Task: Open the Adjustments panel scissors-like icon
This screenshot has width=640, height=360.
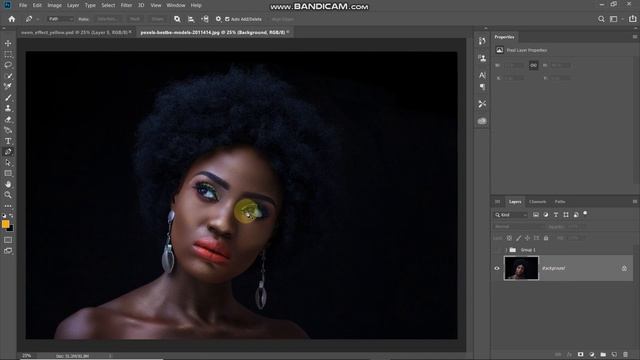Action: pyautogui.click(x=482, y=104)
